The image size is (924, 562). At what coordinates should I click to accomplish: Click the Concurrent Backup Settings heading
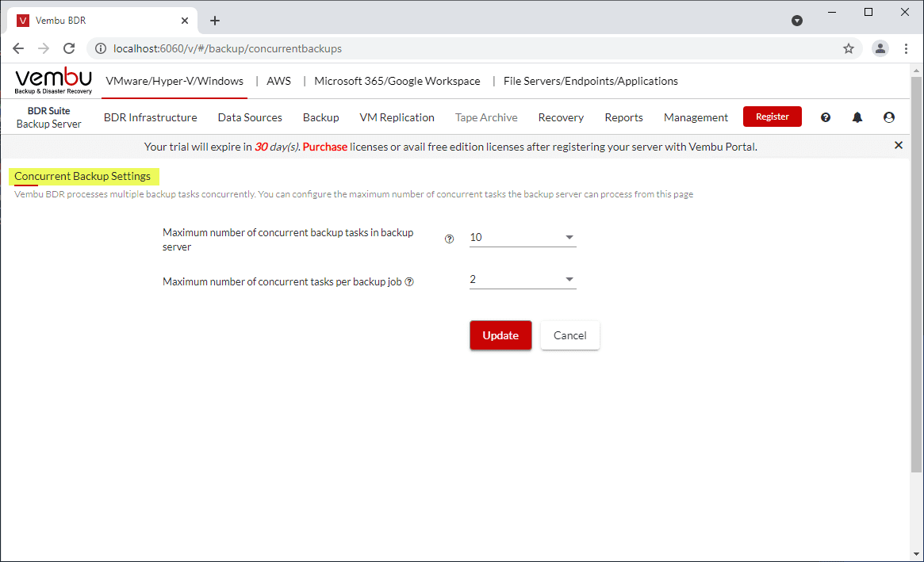(x=82, y=176)
